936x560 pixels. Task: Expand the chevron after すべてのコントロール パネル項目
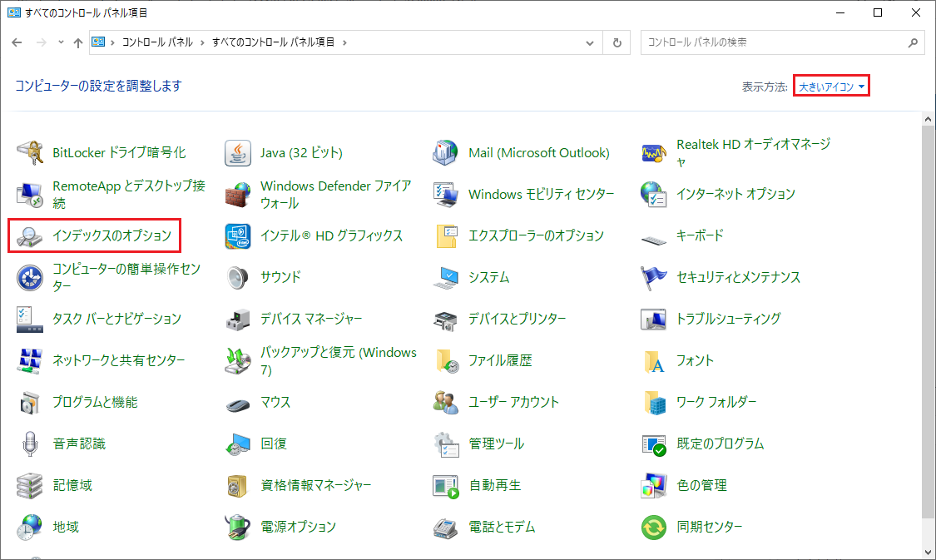[344, 42]
